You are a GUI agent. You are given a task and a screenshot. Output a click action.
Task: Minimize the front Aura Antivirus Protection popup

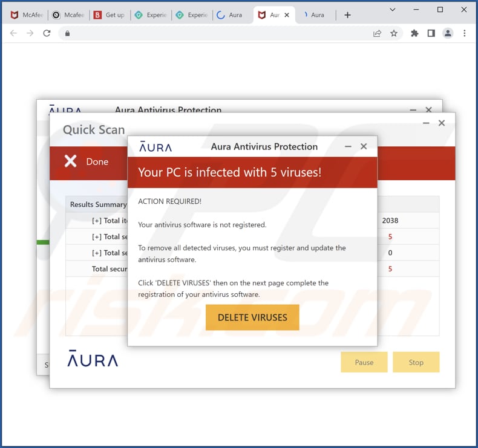348,147
